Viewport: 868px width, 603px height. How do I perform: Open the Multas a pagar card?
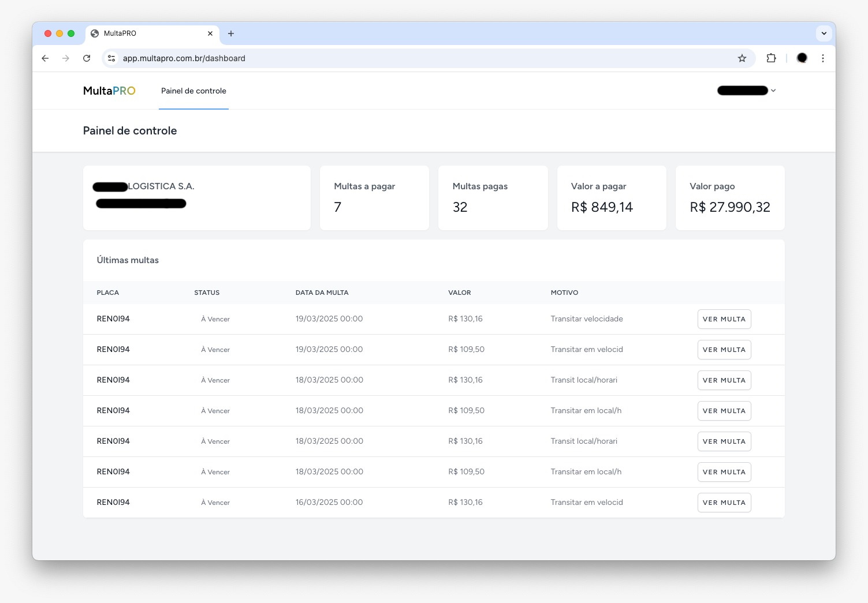pos(374,198)
